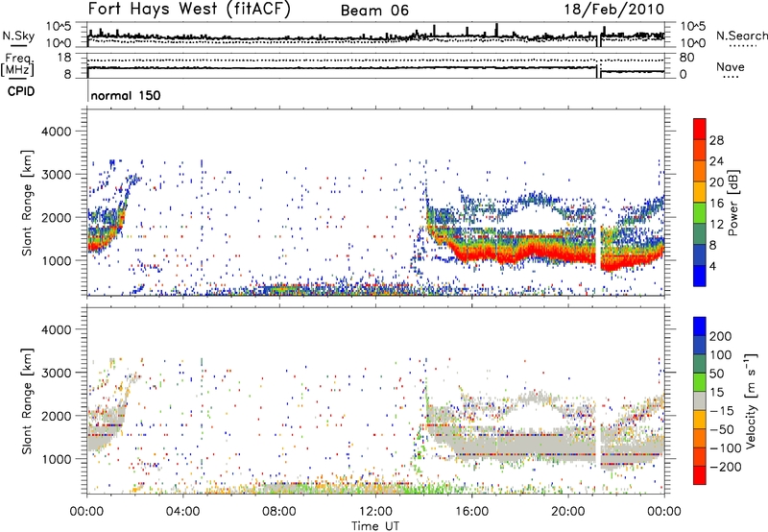Click the '08:00' time tick label
This screenshot has height=532, width=768.
point(279,512)
